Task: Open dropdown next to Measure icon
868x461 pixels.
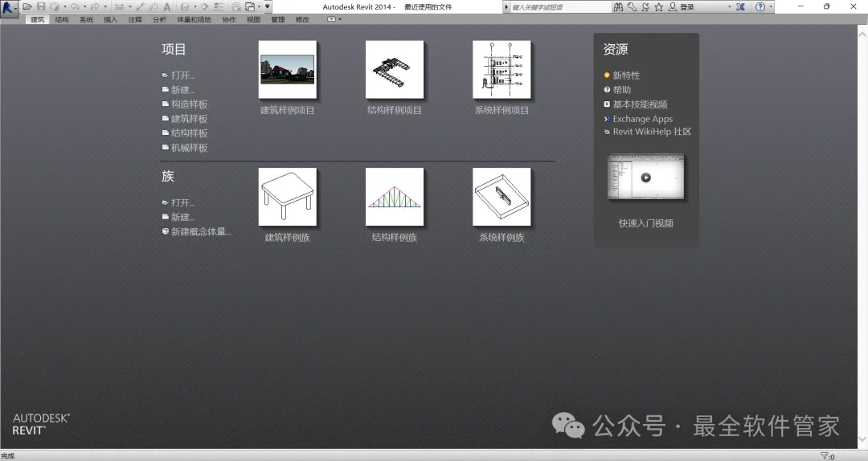Action: 130,6
